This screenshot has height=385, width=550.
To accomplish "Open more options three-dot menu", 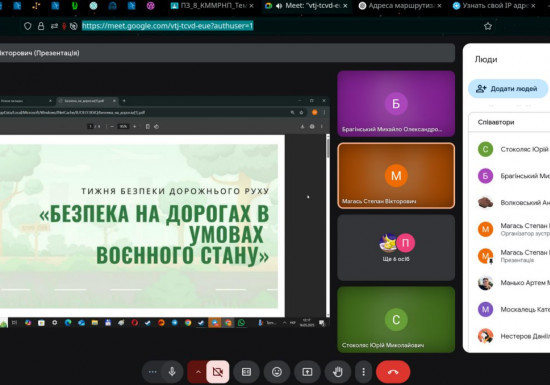I will tap(363, 372).
